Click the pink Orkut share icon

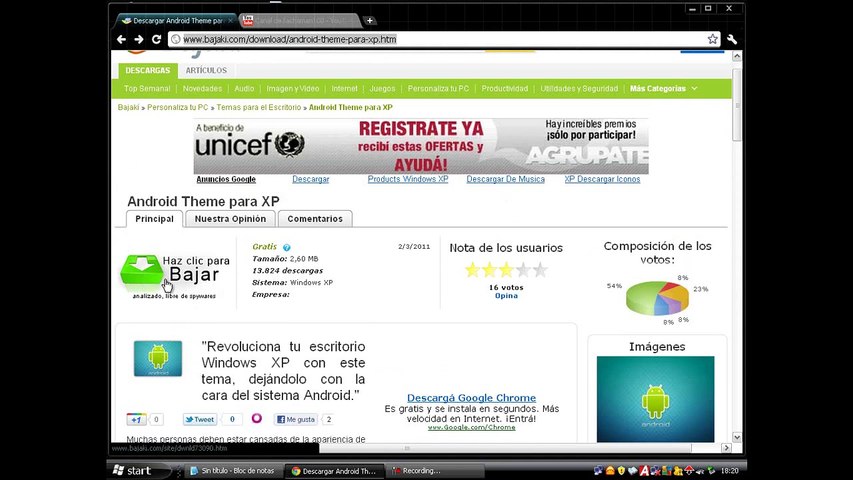(x=257, y=418)
